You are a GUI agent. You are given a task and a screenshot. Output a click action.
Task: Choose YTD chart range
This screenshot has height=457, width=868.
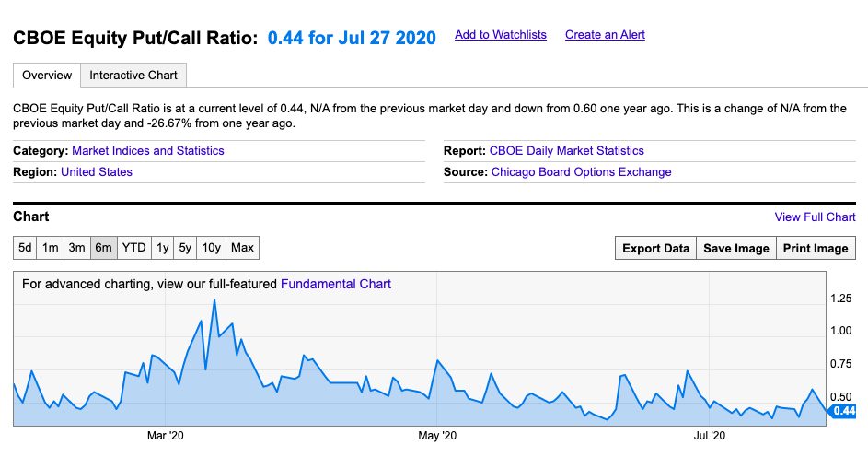click(x=134, y=248)
